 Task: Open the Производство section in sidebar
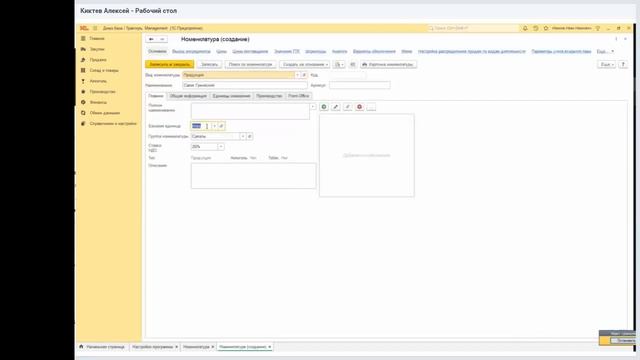102,91
